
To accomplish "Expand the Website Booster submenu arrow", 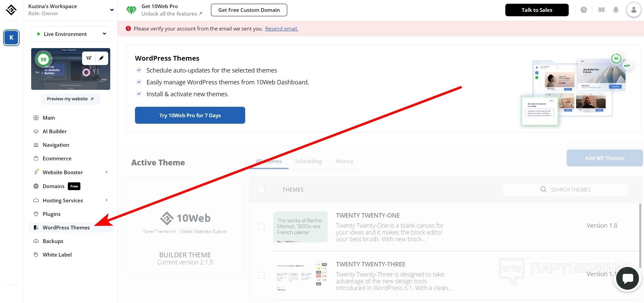I will (106, 172).
